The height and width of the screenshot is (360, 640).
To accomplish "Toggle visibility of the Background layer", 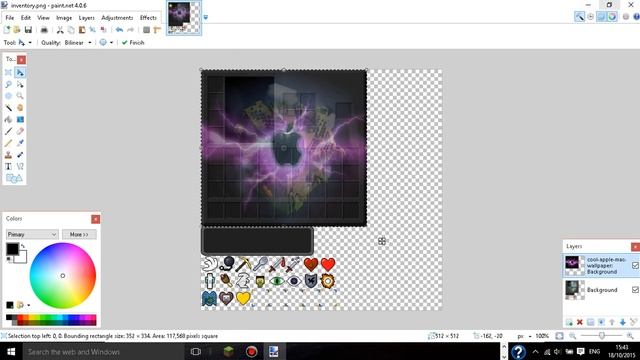I will coord(635,290).
